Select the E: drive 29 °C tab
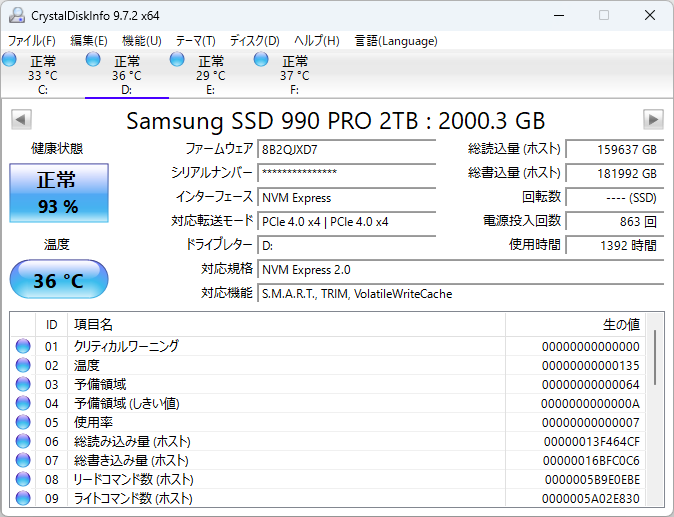 (x=211, y=74)
